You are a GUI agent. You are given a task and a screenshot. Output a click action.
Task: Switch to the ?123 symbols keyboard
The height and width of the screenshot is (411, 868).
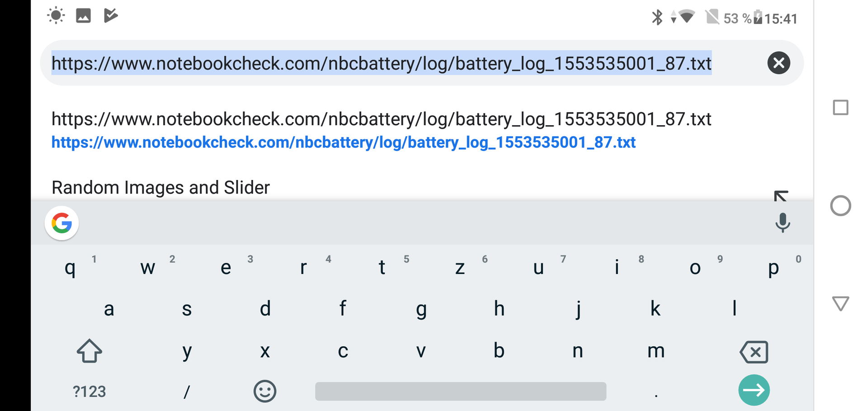click(x=89, y=392)
